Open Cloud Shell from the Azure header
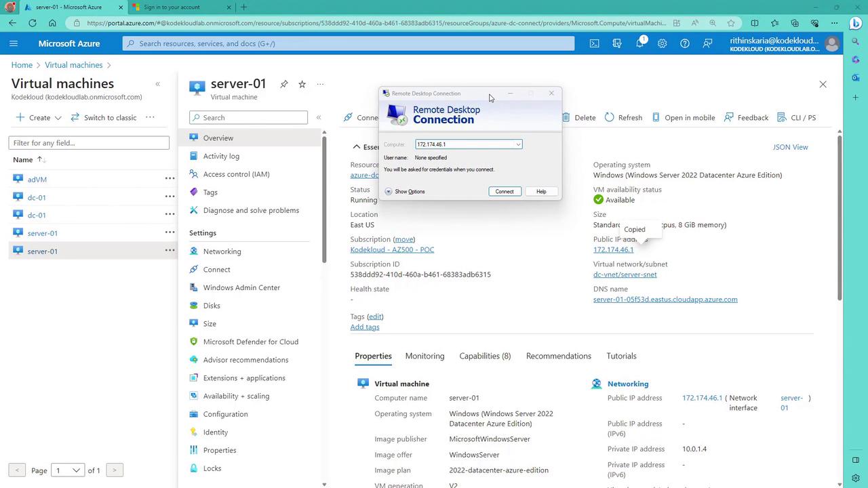Image resolution: width=868 pixels, height=488 pixels. (x=594, y=43)
